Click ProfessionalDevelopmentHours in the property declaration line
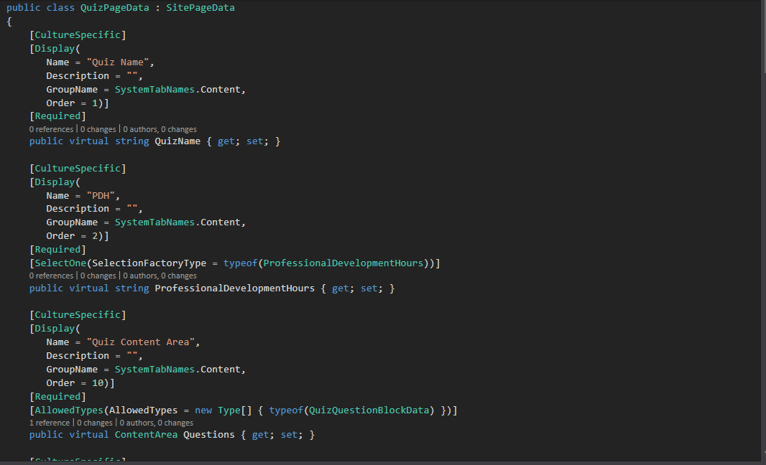This screenshot has height=465, width=766. (234, 288)
